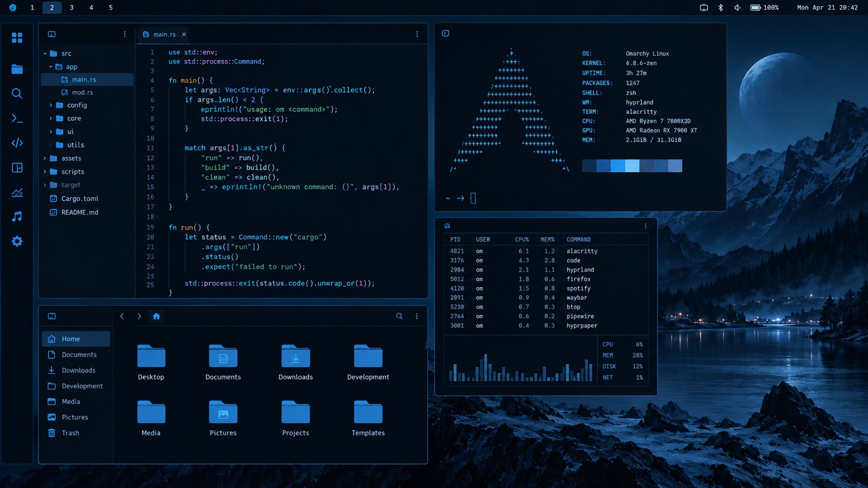
Task: Click the lightest blue palette swatch in the terminal
Action: tap(632, 166)
